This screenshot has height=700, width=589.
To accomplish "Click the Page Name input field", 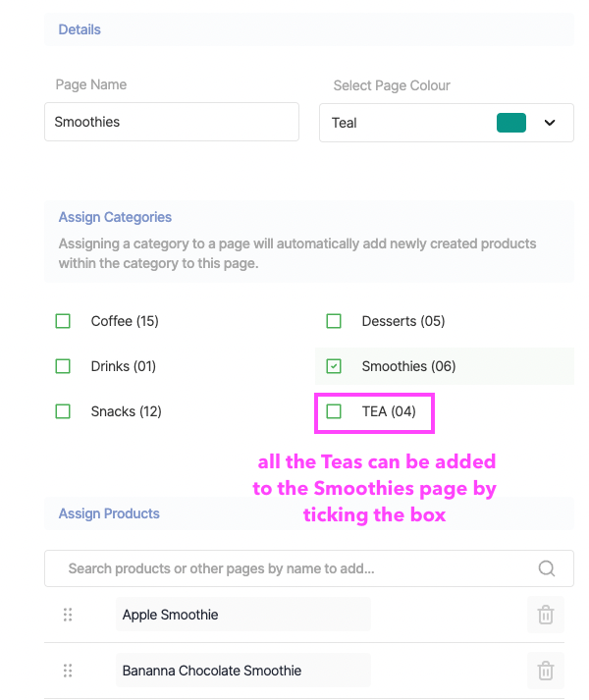I will (x=172, y=123).
